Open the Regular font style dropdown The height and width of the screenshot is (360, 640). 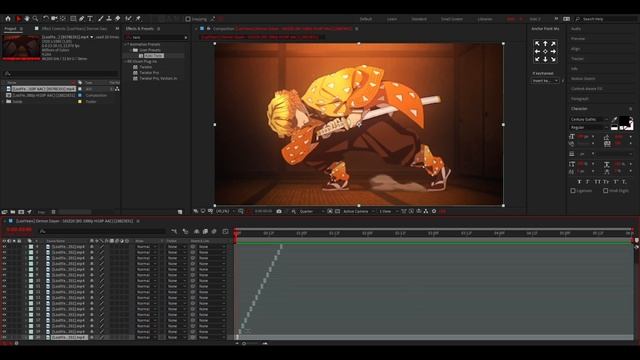[x=589, y=127]
